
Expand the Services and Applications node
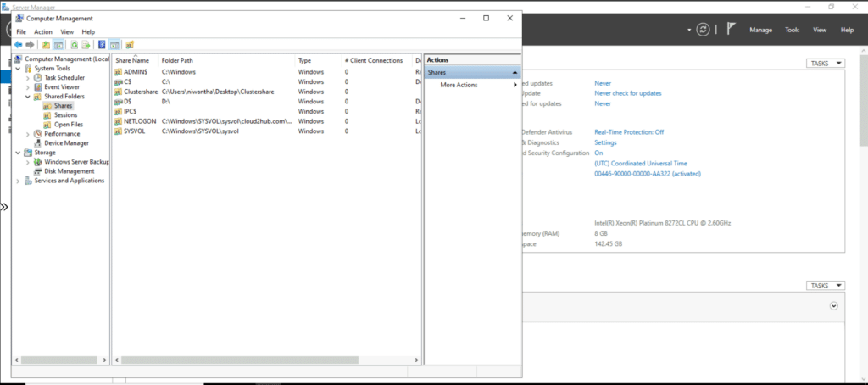tap(19, 181)
